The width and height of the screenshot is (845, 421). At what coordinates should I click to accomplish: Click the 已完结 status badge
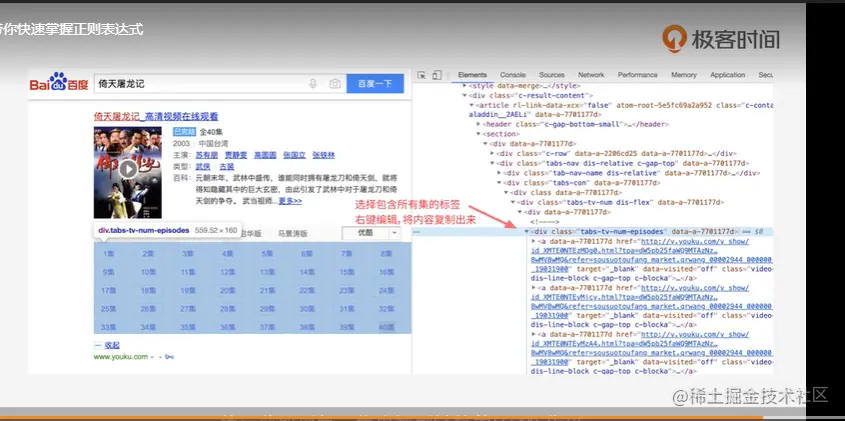(184, 132)
